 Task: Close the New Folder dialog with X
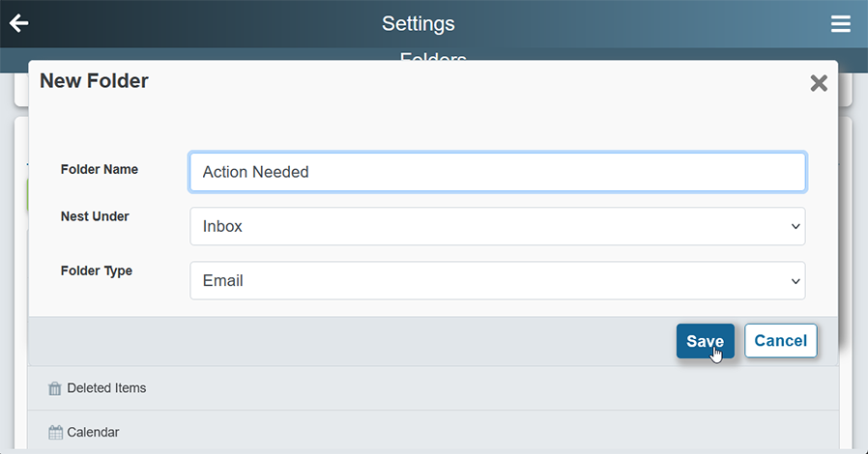(x=818, y=83)
